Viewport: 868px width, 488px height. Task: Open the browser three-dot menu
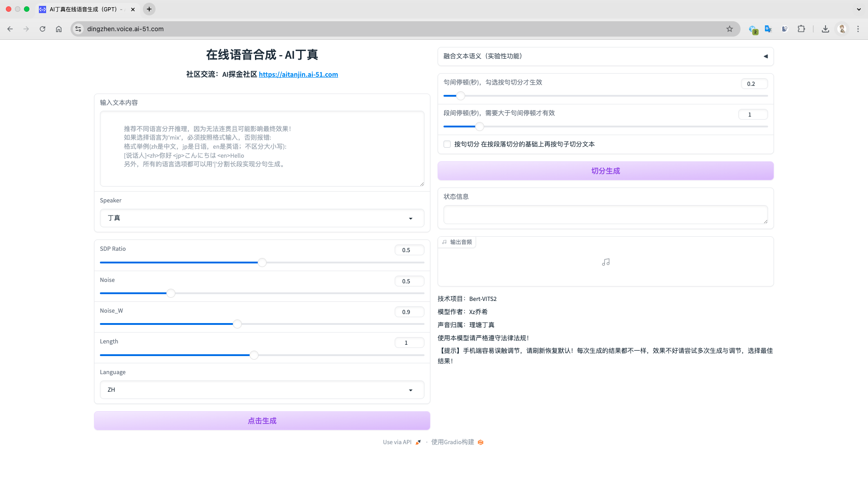click(x=858, y=29)
